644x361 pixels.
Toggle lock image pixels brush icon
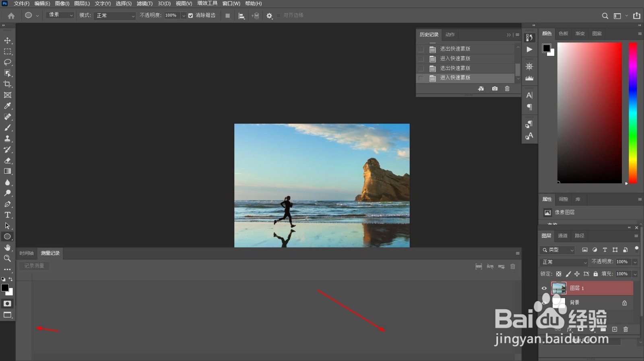pyautogui.click(x=568, y=274)
